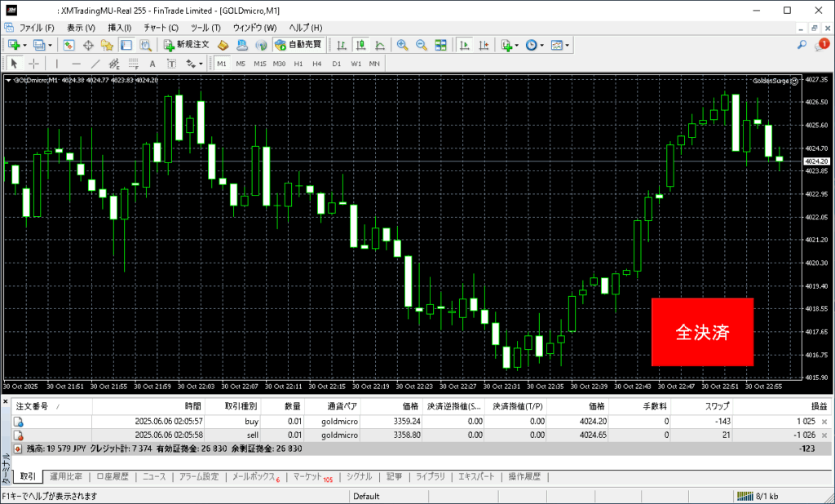Expand the periodicity clock dropdown
This screenshot has height=504, width=835.
pyautogui.click(x=542, y=45)
